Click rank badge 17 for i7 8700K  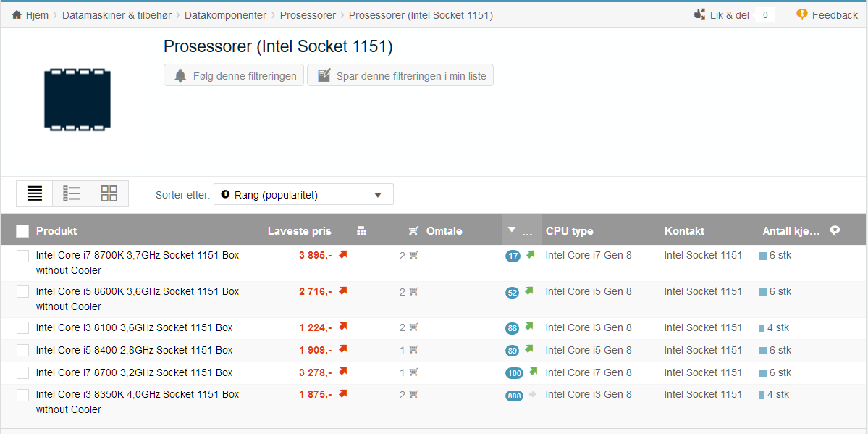[x=513, y=256]
